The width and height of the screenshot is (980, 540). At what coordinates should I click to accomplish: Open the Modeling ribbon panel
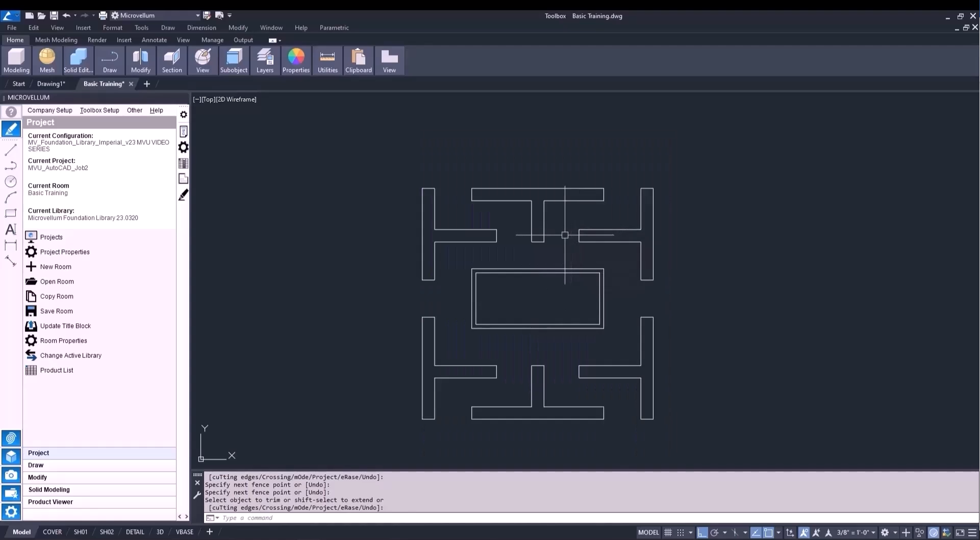16,61
